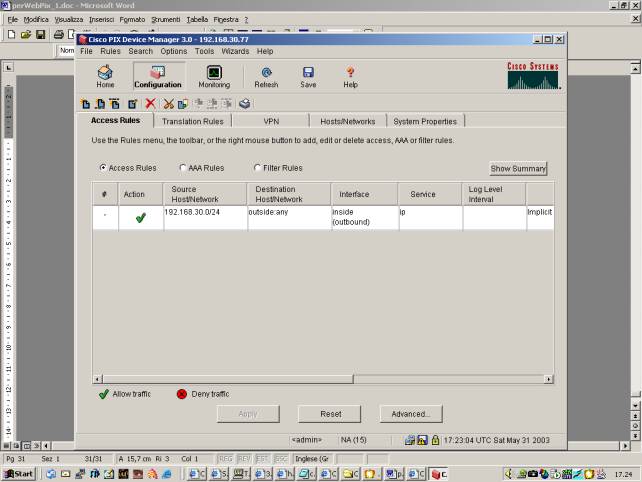Image resolution: width=642 pixels, height=482 pixels.
Task: Click the speaker volume tray icon
Action: coord(508,474)
